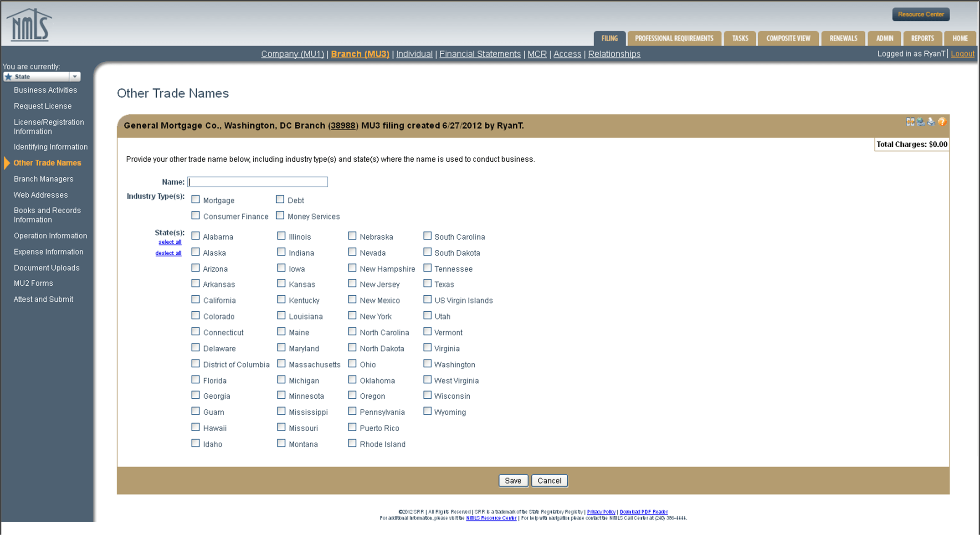Screen dimensions: 980x535
Task: Go to the REPORTS tab
Action: coord(923,38)
